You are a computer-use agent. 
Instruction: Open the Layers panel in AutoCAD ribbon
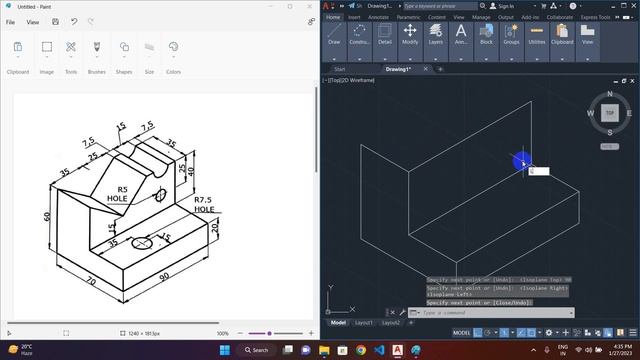pos(436,35)
